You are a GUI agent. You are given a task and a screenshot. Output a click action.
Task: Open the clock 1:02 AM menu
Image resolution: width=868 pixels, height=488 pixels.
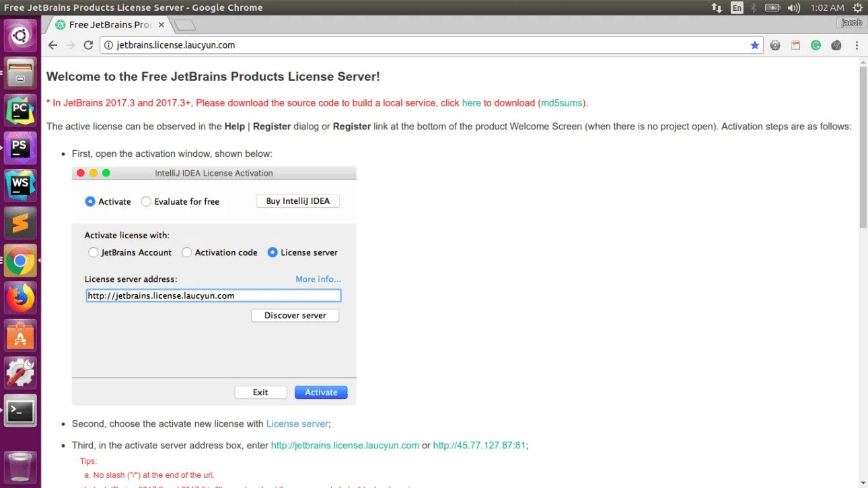(827, 7)
